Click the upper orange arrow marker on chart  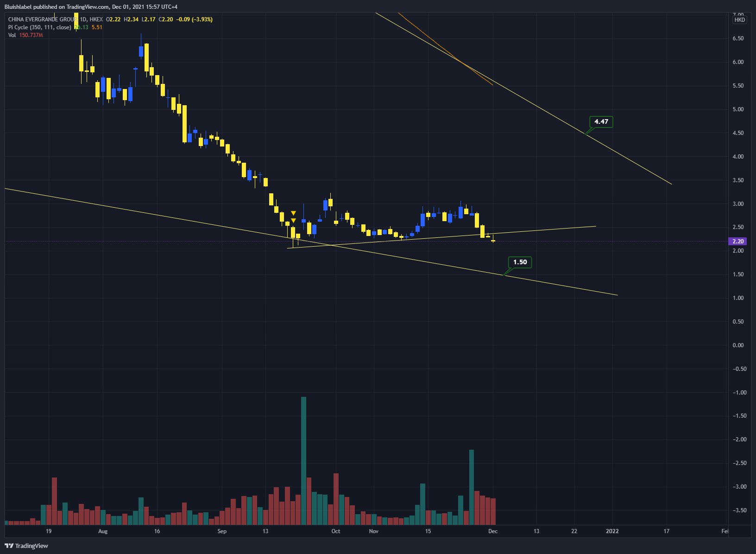(293, 213)
